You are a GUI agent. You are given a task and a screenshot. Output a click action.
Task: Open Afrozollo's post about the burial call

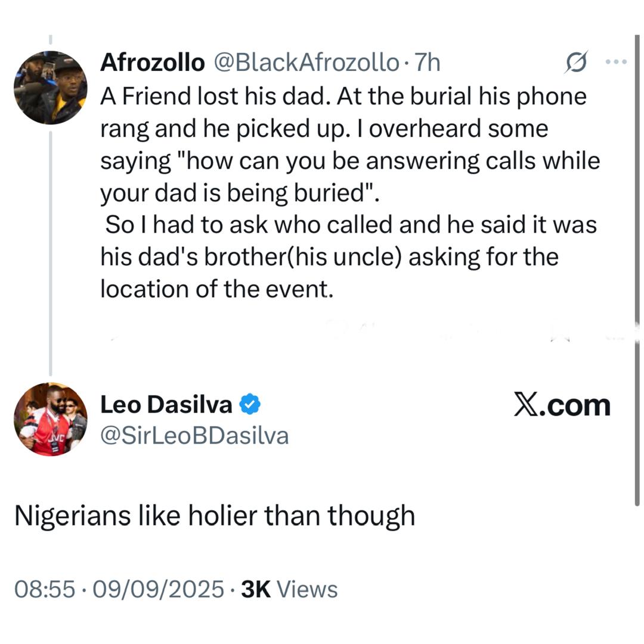pos(346,193)
